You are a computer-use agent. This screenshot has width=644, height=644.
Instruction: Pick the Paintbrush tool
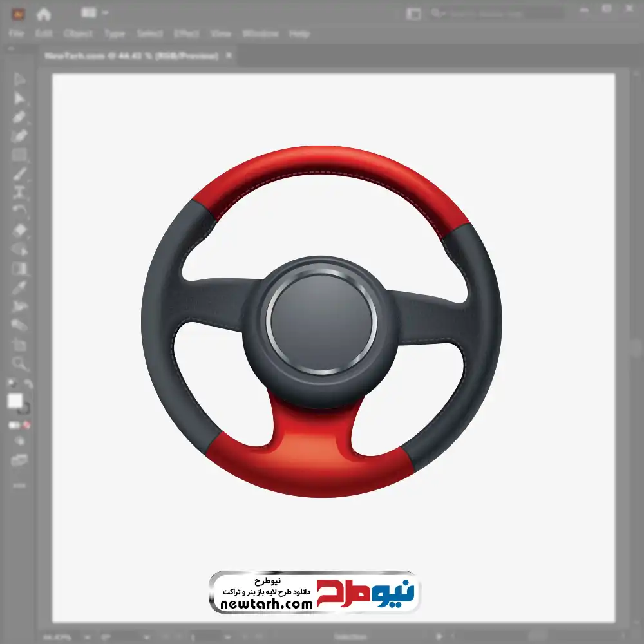tap(19, 174)
